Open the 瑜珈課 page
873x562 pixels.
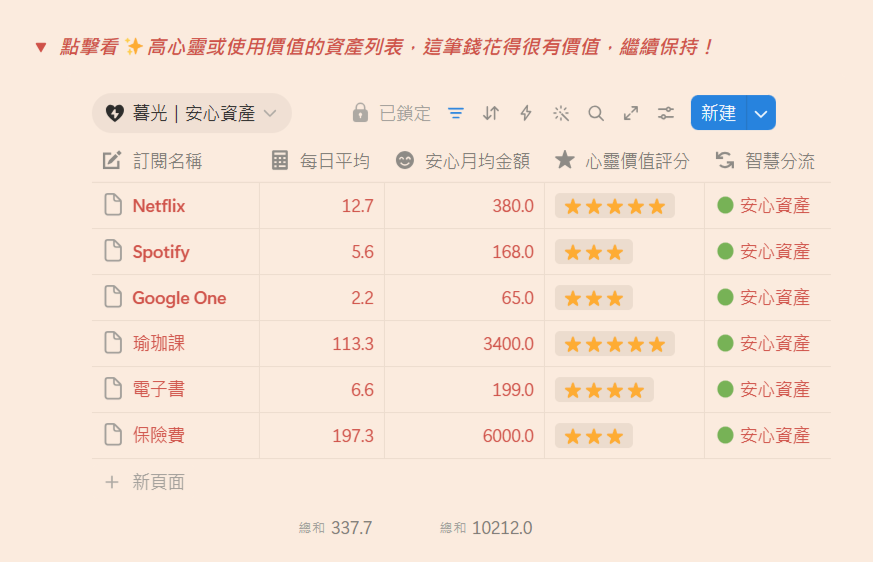[159, 344]
